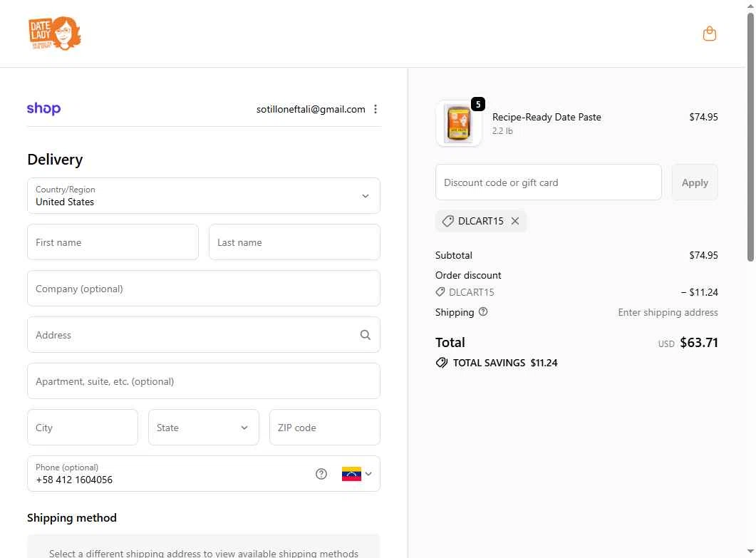Show shipping info help icon

tap(482, 311)
